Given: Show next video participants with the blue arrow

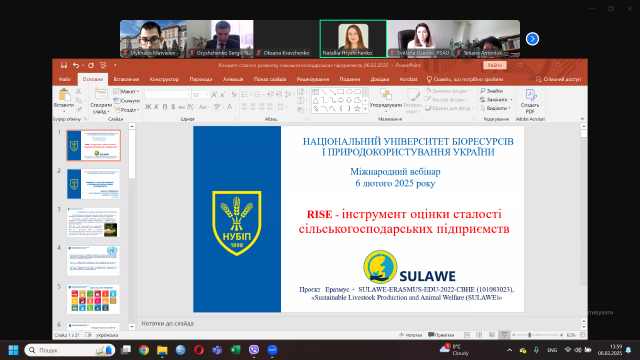Looking at the screenshot, I should pos(532,39).
